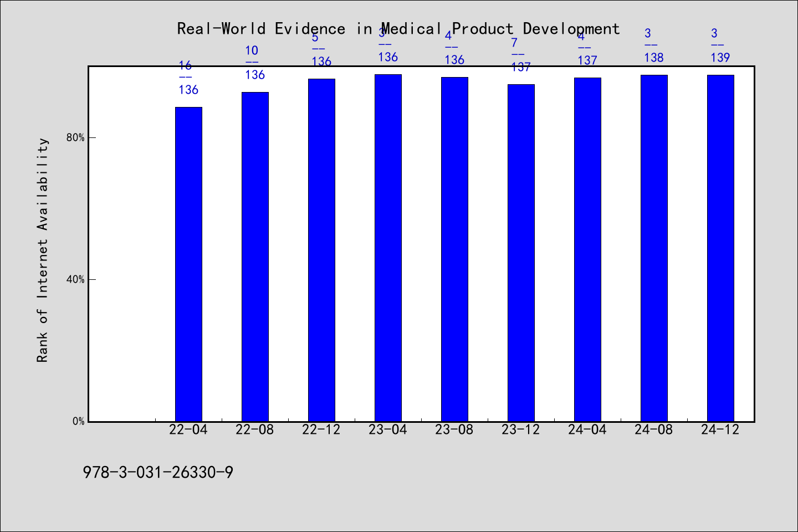Select the blue bar for 23-04
This screenshot has width=798, height=532.
click(388, 248)
